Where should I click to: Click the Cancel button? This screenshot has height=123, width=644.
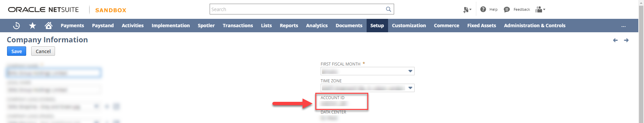coord(43,51)
